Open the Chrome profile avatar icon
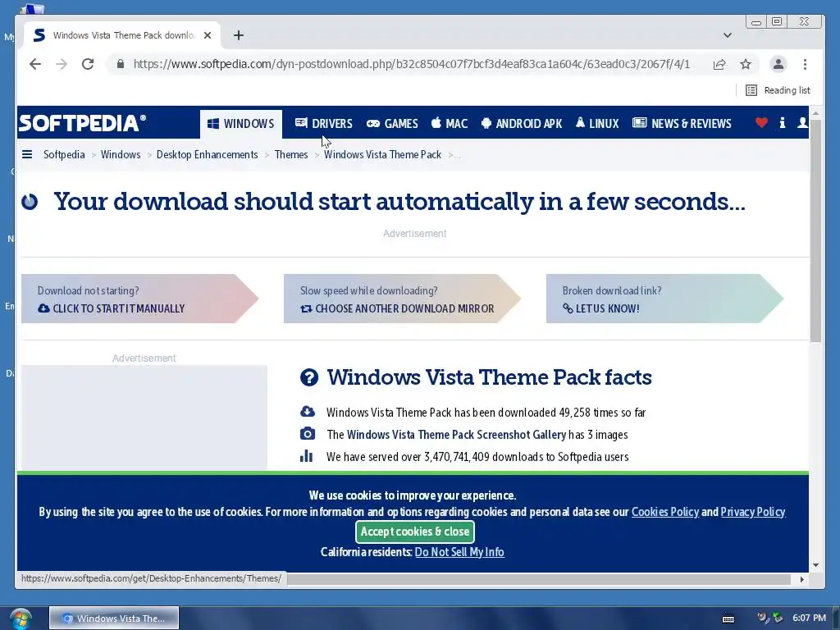Image resolution: width=840 pixels, height=630 pixels. coord(778,64)
